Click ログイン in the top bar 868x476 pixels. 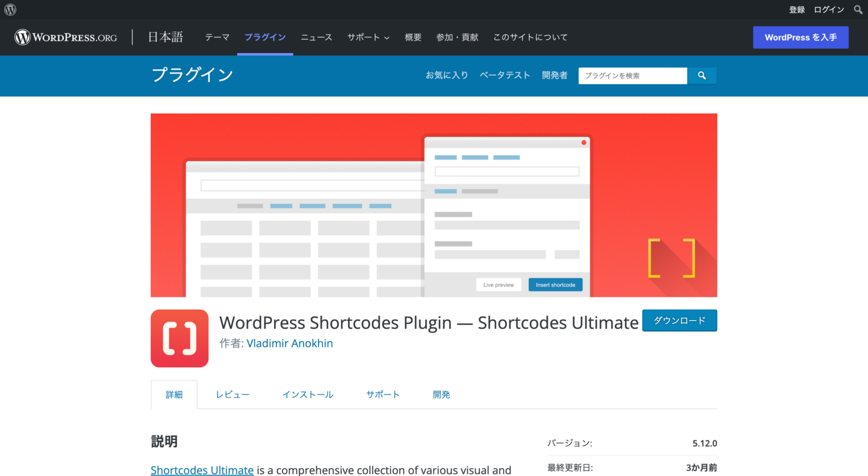pyautogui.click(x=828, y=9)
